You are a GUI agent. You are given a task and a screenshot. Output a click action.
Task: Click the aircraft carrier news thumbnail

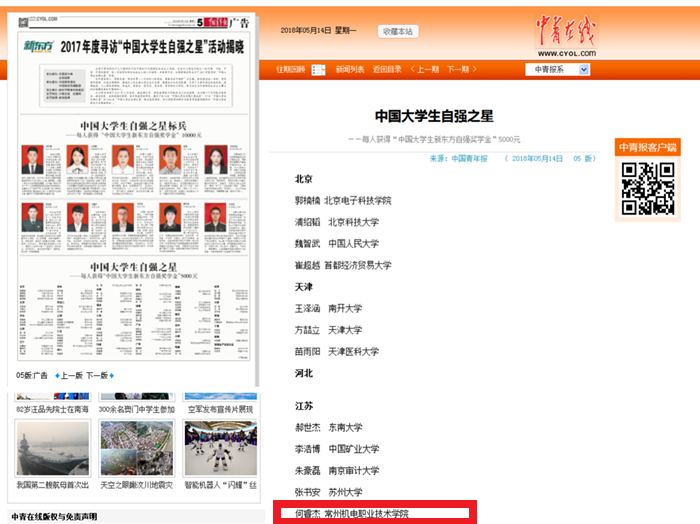point(52,448)
